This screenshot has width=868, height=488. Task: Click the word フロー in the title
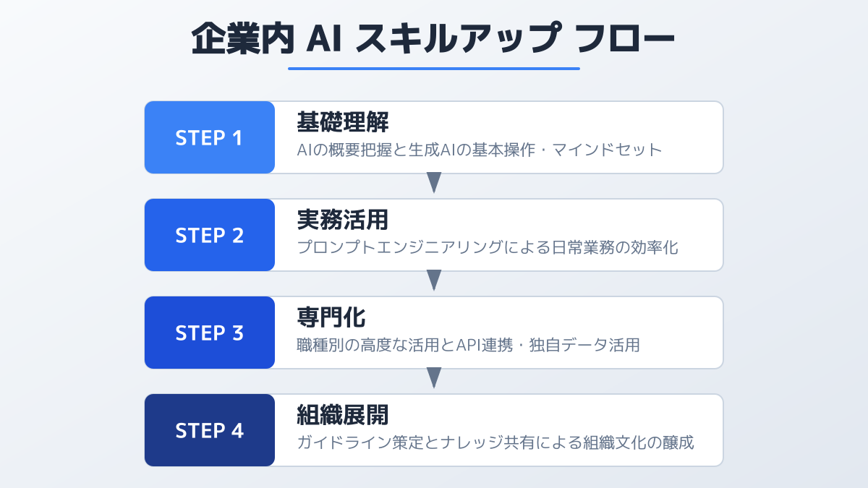click(625, 40)
